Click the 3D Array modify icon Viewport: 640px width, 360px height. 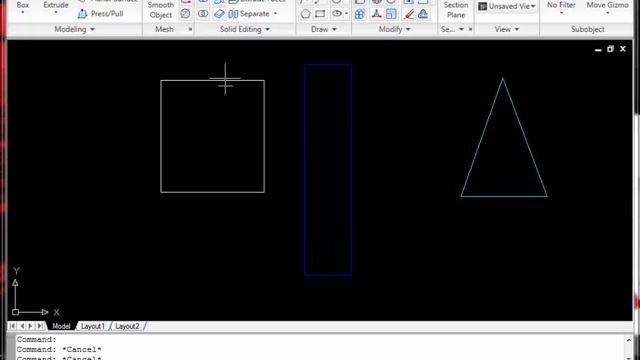(360, 14)
